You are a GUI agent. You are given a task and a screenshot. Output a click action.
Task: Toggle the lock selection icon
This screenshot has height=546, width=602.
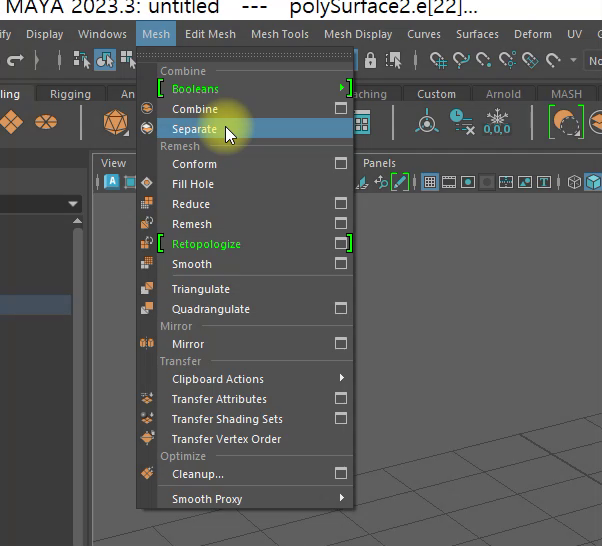click(x=370, y=60)
